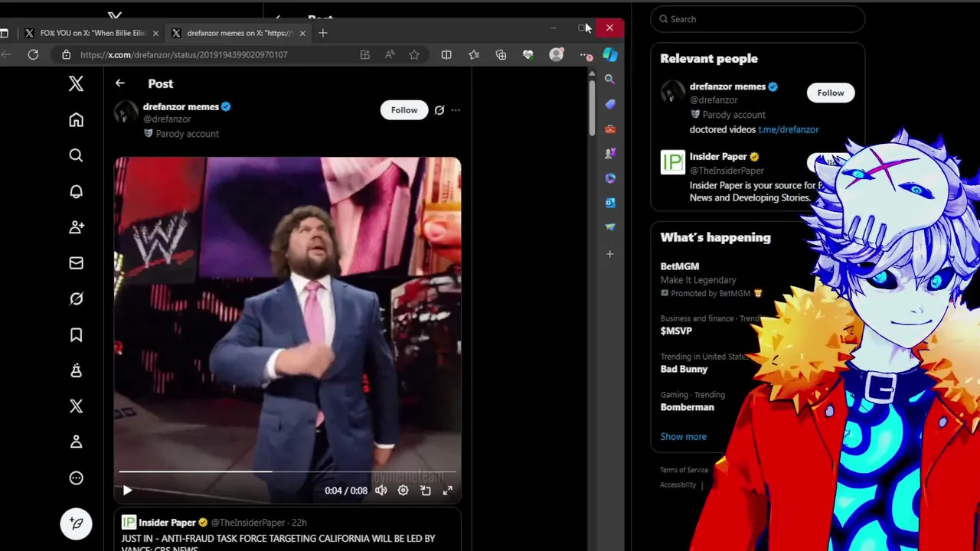Open t.me/drefanzor link in Relevant people
This screenshot has height=551, width=980.
[788, 129]
